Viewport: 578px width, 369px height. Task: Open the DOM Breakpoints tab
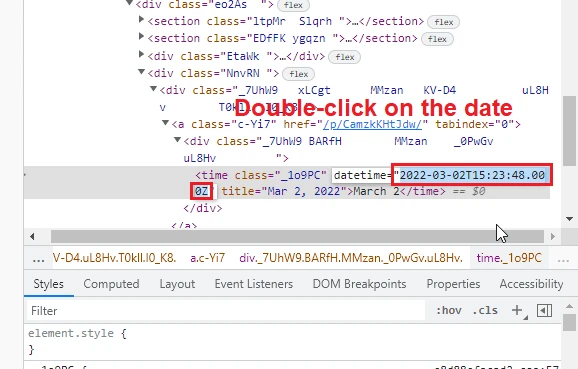tap(359, 284)
